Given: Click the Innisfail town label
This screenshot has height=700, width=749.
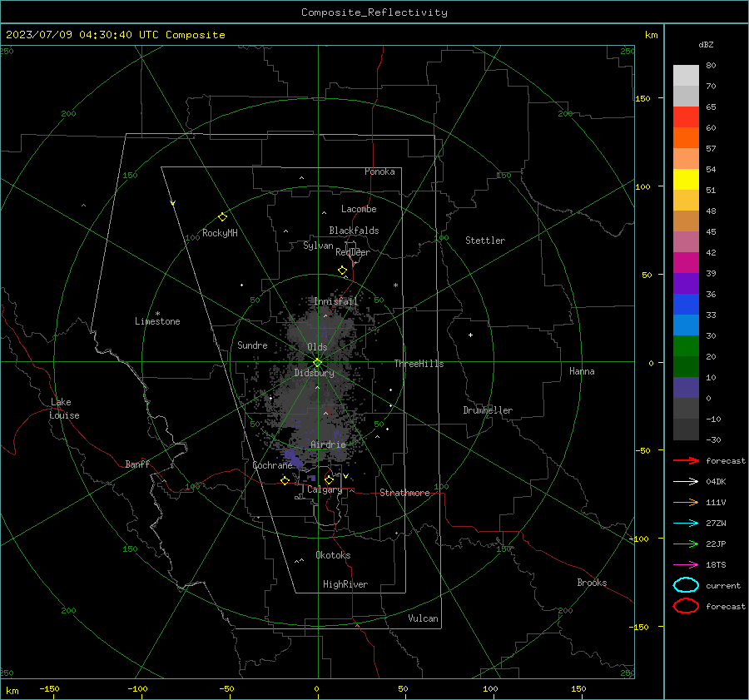Looking at the screenshot, I should point(335,301).
